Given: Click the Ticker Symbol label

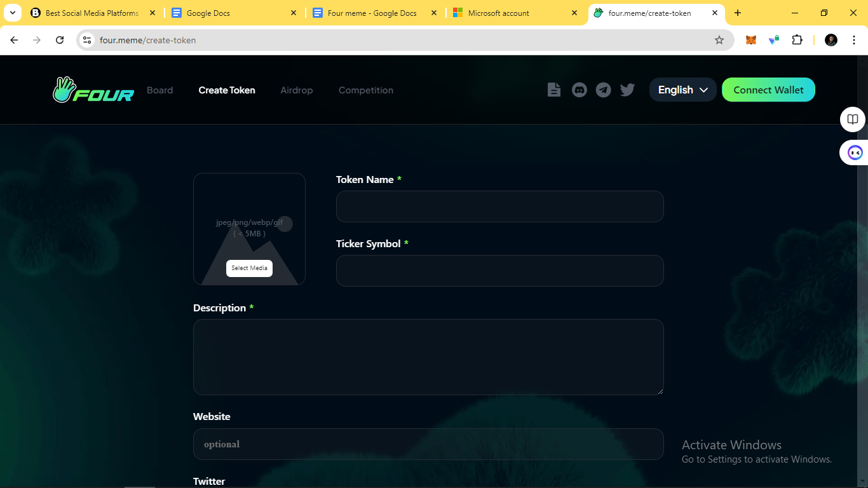Looking at the screenshot, I should pos(368,244).
